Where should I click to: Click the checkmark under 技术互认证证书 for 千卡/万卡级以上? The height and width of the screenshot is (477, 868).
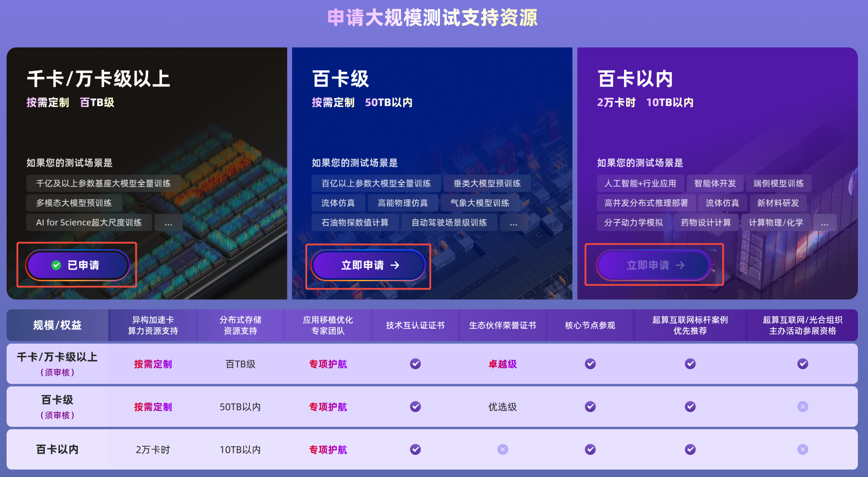click(416, 364)
